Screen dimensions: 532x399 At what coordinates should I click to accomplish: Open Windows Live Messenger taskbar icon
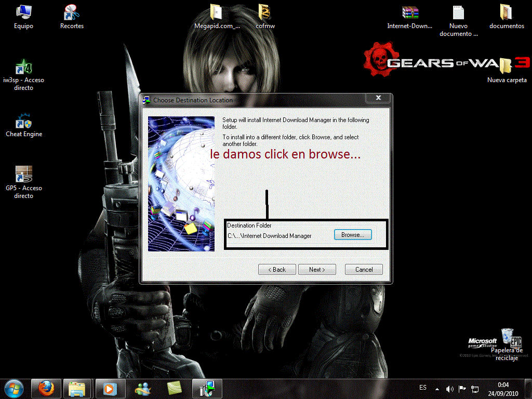pos(143,388)
